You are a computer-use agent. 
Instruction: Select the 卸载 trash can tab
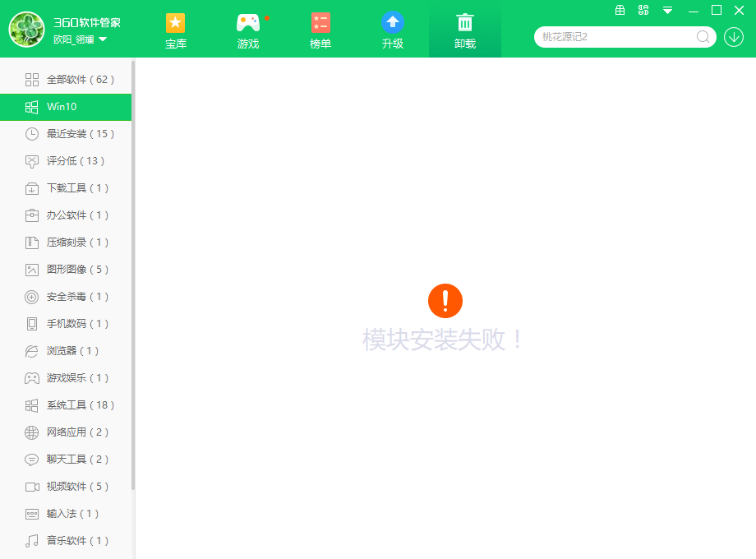pyautogui.click(x=465, y=30)
